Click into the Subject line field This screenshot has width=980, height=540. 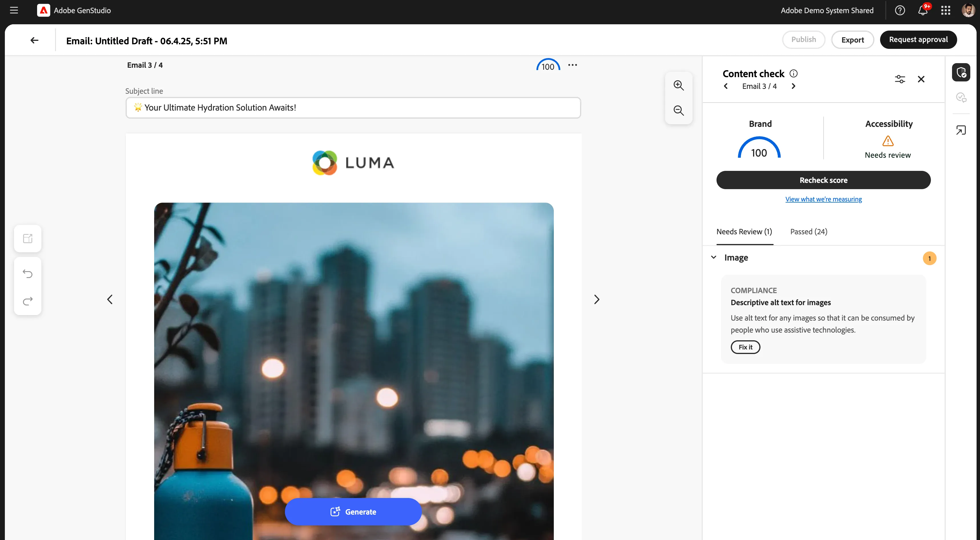point(353,108)
